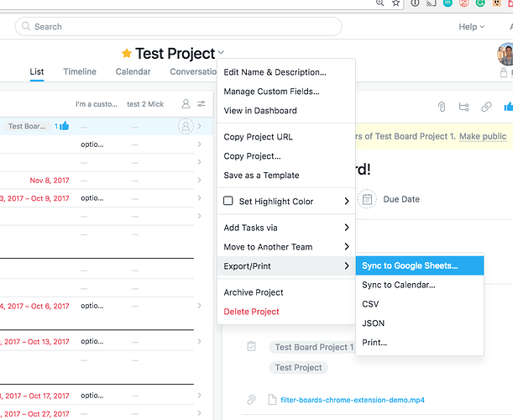The image size is (513, 420).
Task: Click the Make public link
Action: (x=483, y=137)
